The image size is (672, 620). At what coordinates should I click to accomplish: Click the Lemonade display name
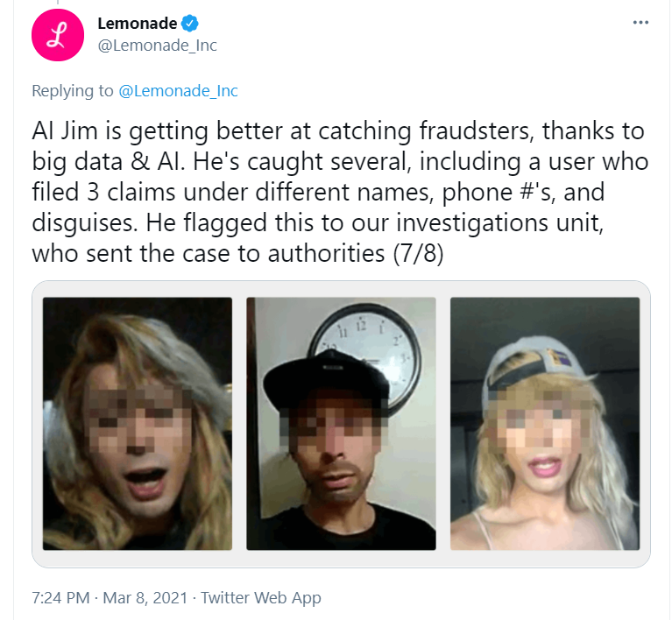pyautogui.click(x=138, y=23)
